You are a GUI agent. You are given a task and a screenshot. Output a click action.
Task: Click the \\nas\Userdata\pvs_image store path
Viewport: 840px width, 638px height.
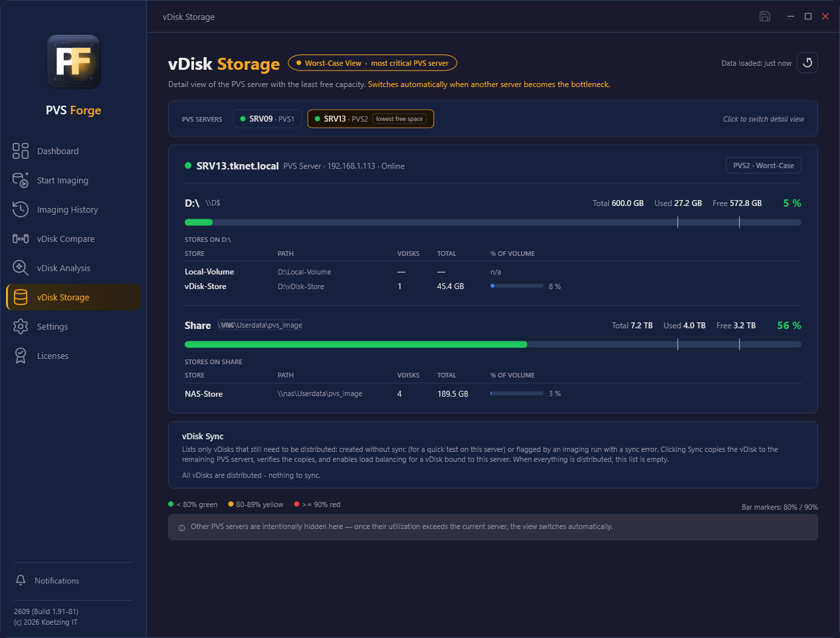pos(320,394)
